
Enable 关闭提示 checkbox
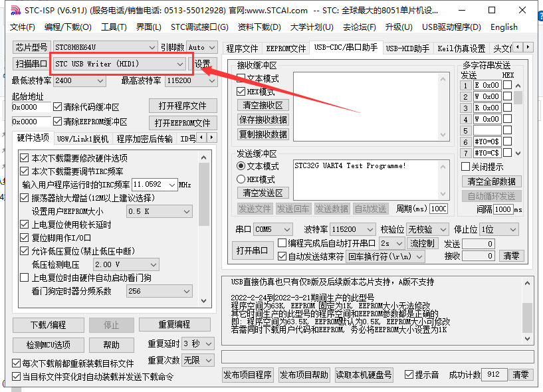coord(465,167)
